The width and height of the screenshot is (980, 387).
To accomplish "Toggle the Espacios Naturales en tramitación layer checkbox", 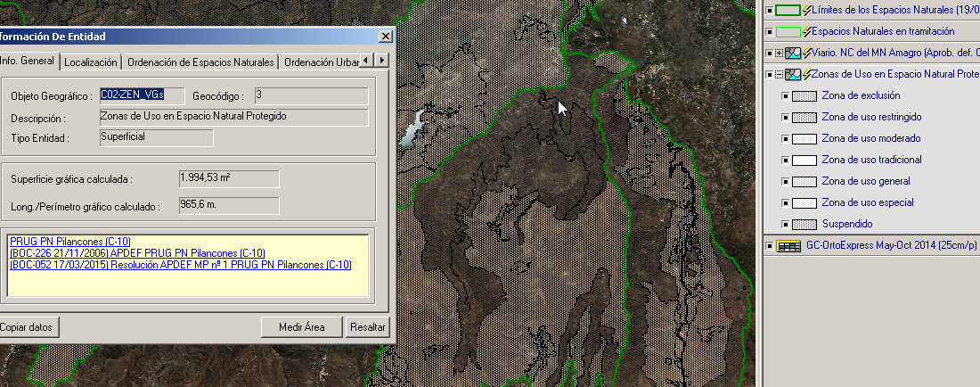I will 770,32.
